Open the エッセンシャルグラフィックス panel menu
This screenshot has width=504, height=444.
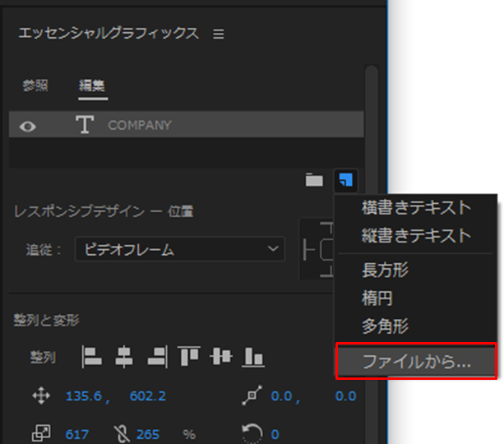coord(218,34)
